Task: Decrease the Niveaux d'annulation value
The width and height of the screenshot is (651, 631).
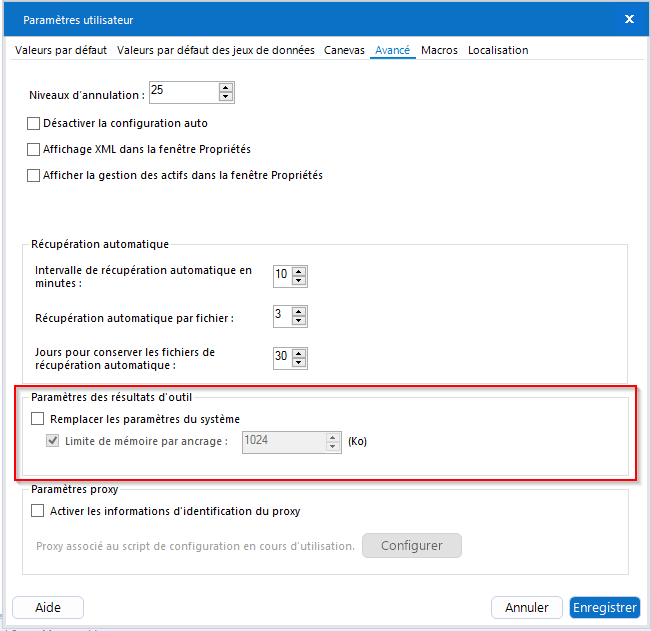Action: click(x=226, y=97)
